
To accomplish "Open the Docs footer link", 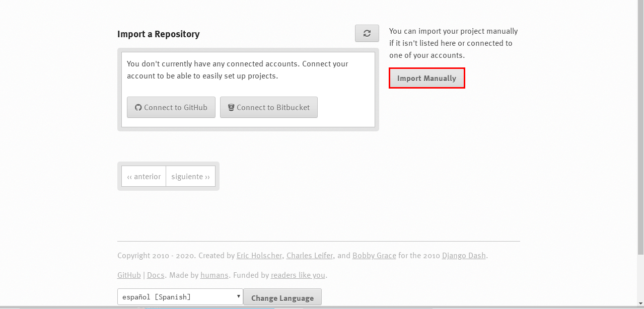I will 156,275.
